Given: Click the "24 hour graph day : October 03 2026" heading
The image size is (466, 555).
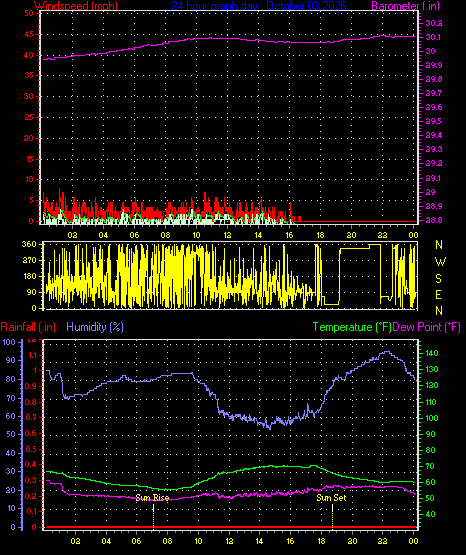Looking at the screenshot, I should [x=259, y=5].
